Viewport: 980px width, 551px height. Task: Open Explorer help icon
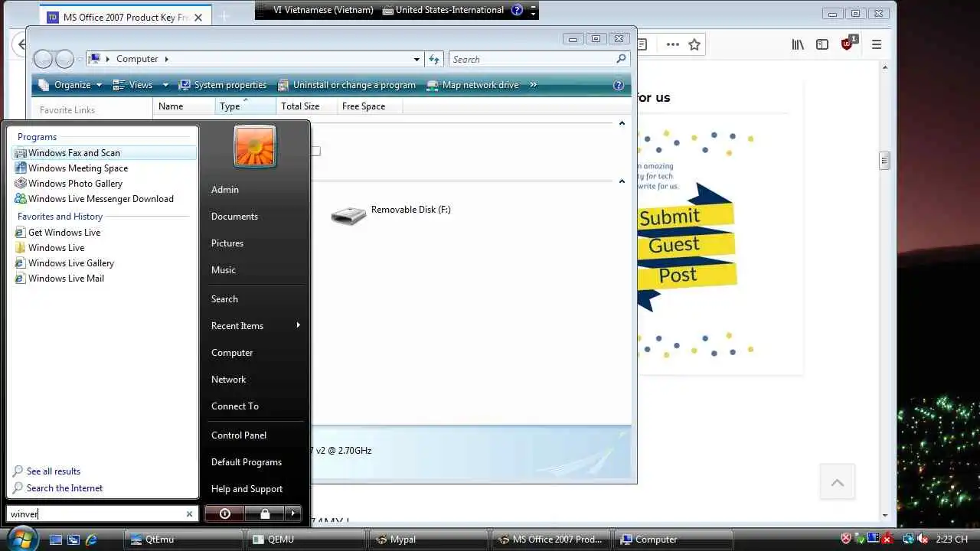tap(619, 85)
